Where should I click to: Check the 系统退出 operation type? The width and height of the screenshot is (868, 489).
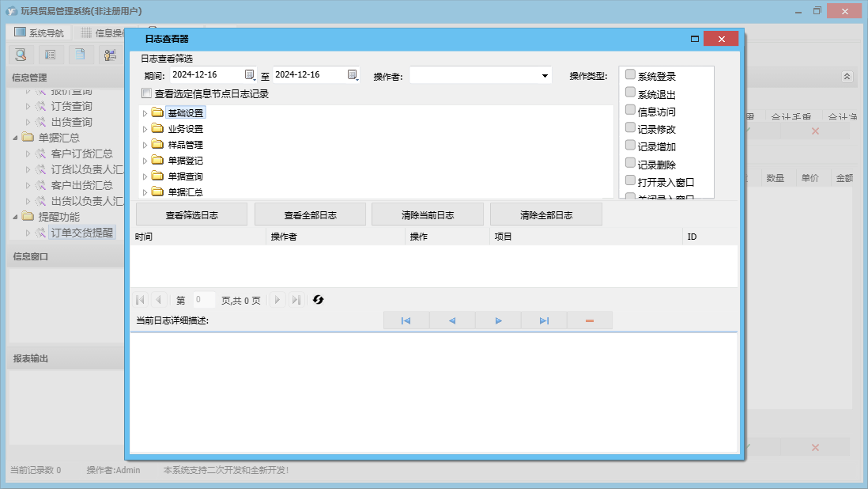[630, 92]
